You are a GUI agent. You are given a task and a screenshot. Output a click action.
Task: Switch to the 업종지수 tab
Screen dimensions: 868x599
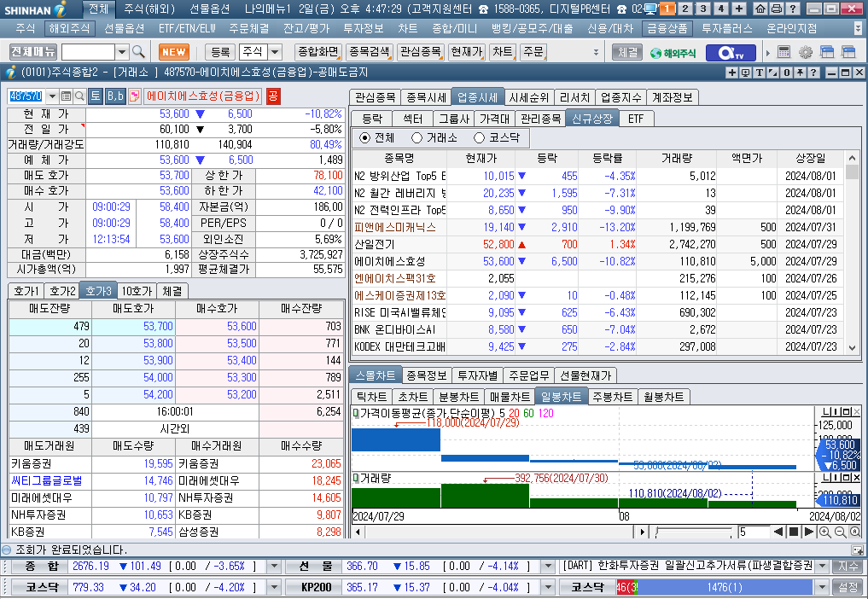pyautogui.click(x=621, y=97)
